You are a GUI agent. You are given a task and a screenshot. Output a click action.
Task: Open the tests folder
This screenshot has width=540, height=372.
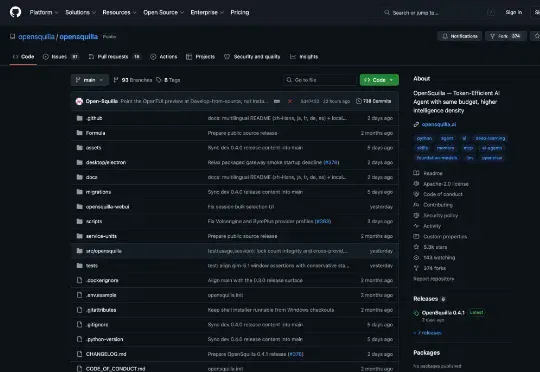(92, 266)
